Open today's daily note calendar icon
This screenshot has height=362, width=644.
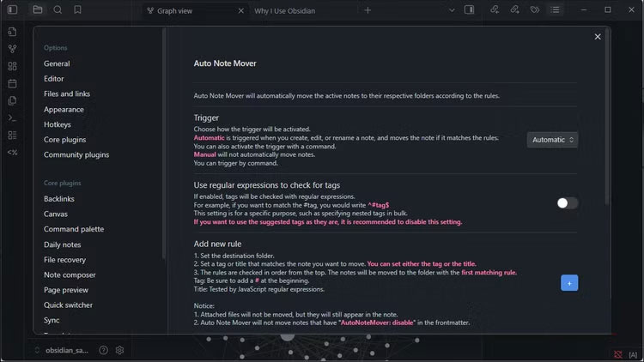pyautogui.click(x=12, y=83)
